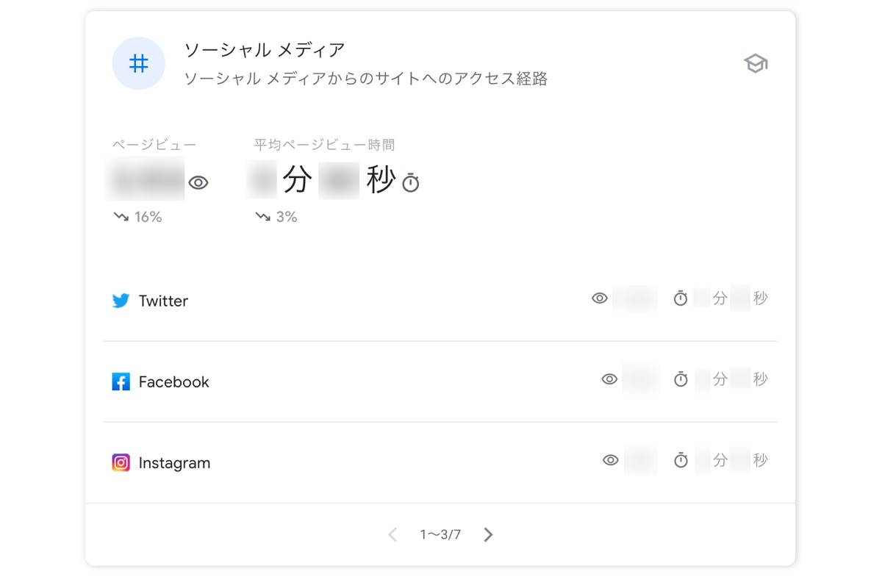Click the blue hashtag social media icon
This screenshot has width=882, height=588.
[x=138, y=64]
